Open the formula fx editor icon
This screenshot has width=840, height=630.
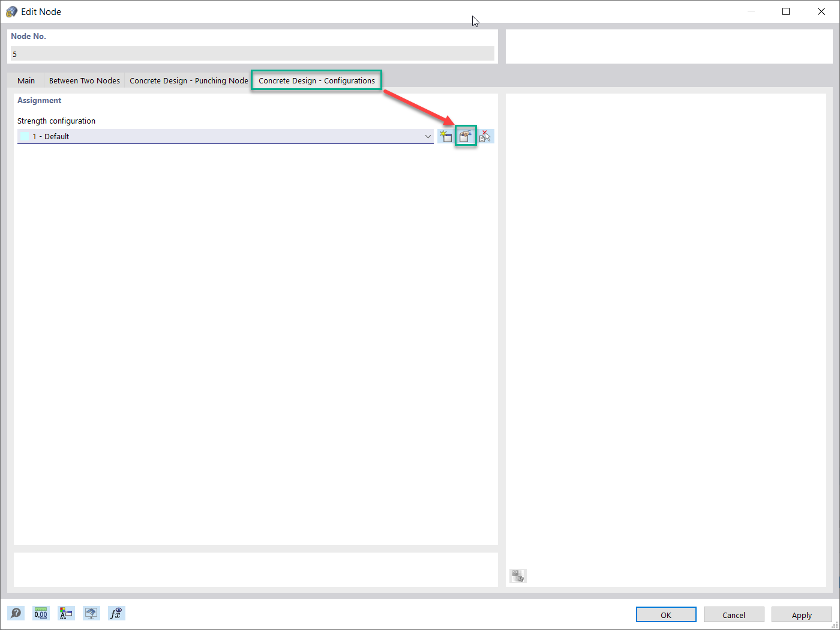[116, 613]
